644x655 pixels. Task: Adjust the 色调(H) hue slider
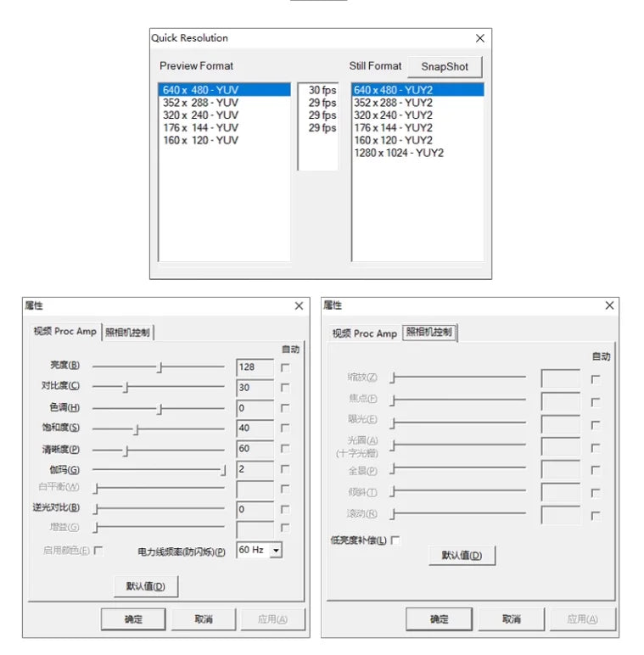click(x=159, y=409)
